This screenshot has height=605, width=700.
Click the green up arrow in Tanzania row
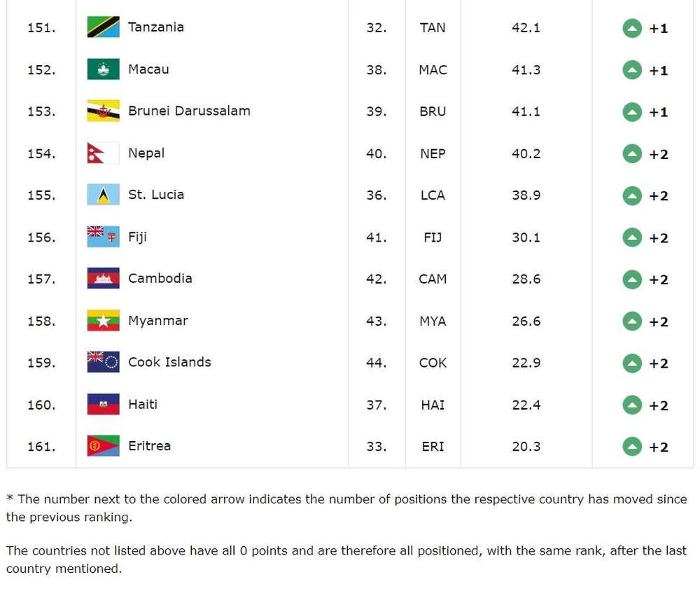(632, 28)
